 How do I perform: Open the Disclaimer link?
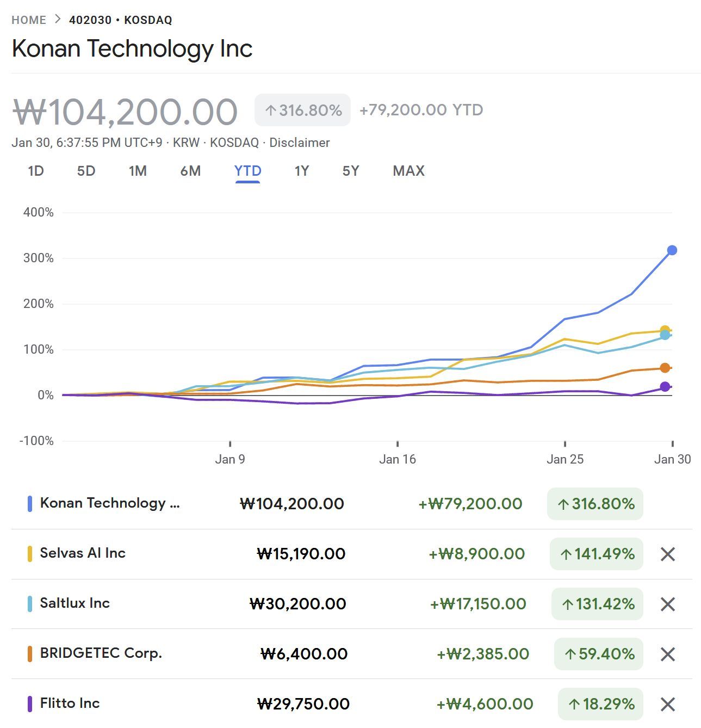pos(300,143)
